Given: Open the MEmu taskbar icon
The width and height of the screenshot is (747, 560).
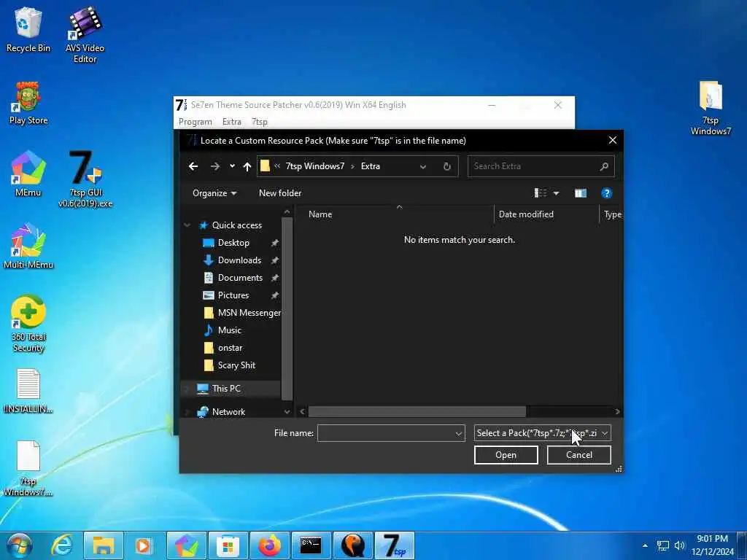Looking at the screenshot, I should [x=186, y=545].
